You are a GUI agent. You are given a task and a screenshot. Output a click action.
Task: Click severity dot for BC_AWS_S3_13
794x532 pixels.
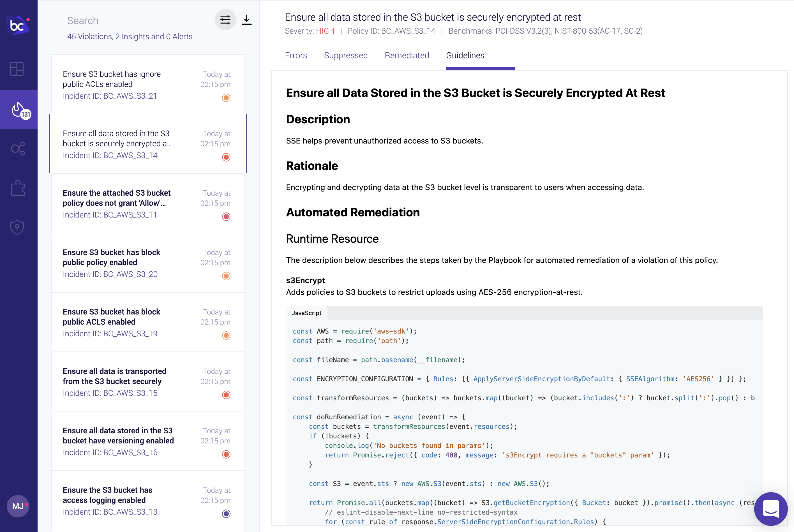[226, 513]
